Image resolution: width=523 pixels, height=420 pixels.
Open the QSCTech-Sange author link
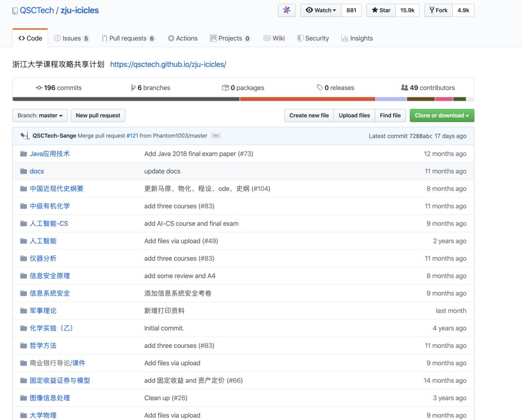(x=54, y=135)
